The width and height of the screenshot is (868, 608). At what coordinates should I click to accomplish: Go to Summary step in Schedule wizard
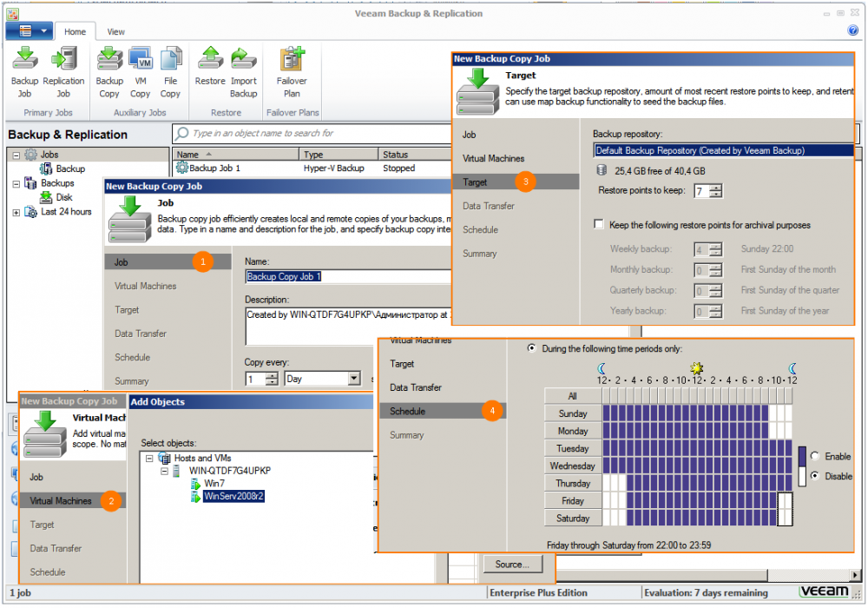click(407, 435)
